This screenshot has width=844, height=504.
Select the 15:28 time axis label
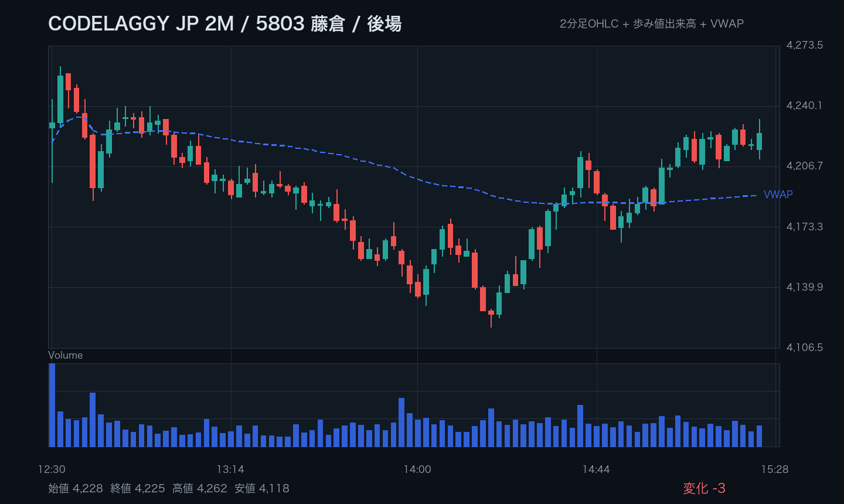(x=775, y=469)
